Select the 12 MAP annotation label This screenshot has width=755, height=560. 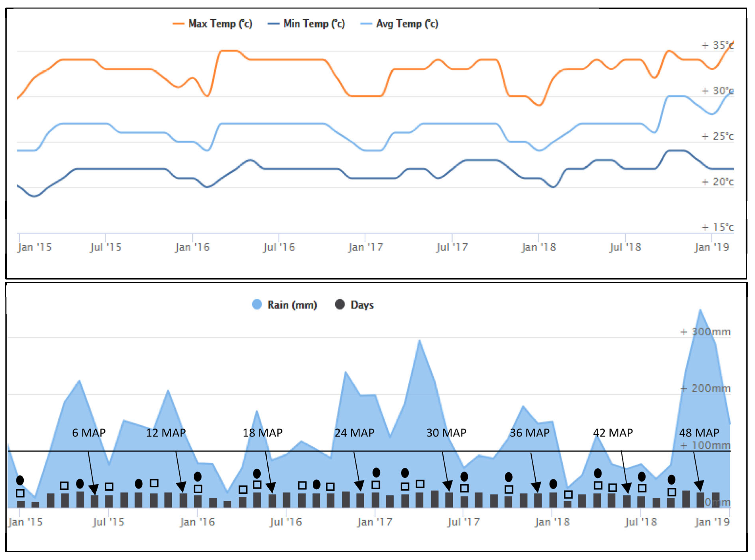[166, 433]
